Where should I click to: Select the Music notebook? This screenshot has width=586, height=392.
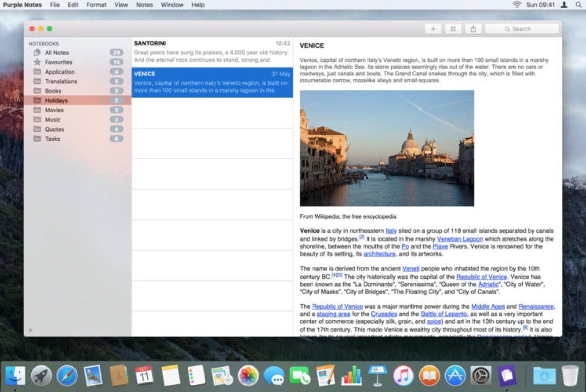(78, 120)
